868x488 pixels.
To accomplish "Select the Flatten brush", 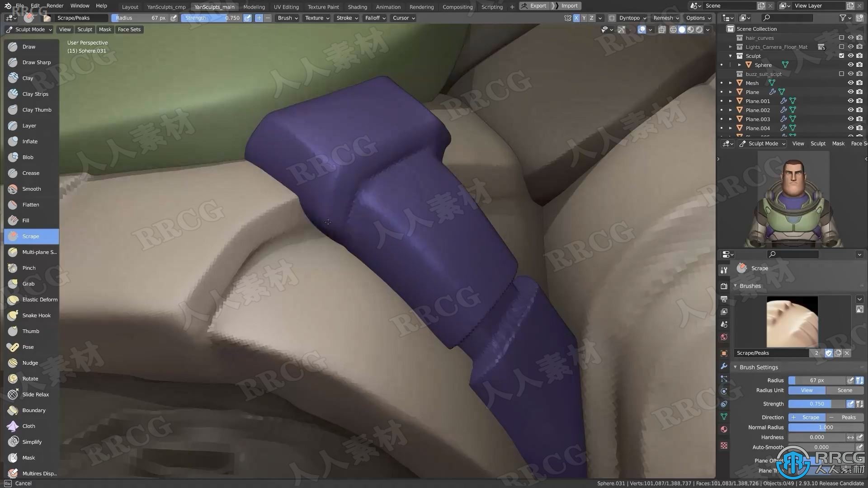I will click(31, 205).
